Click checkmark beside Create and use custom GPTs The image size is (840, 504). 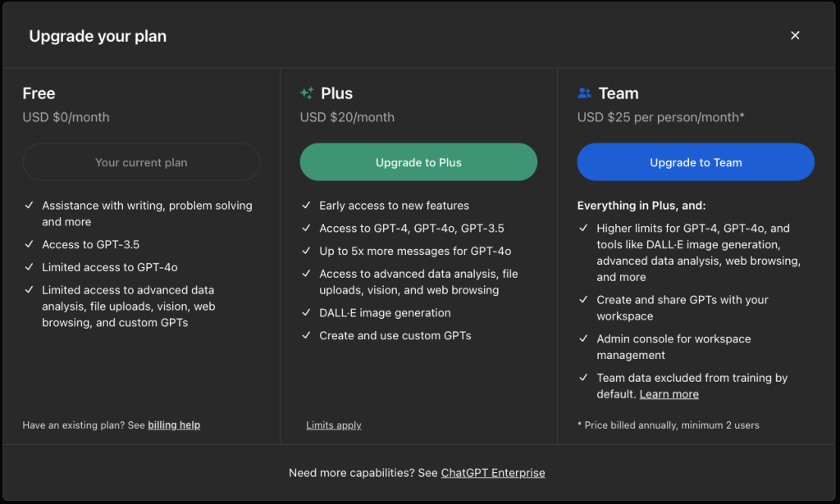click(306, 335)
